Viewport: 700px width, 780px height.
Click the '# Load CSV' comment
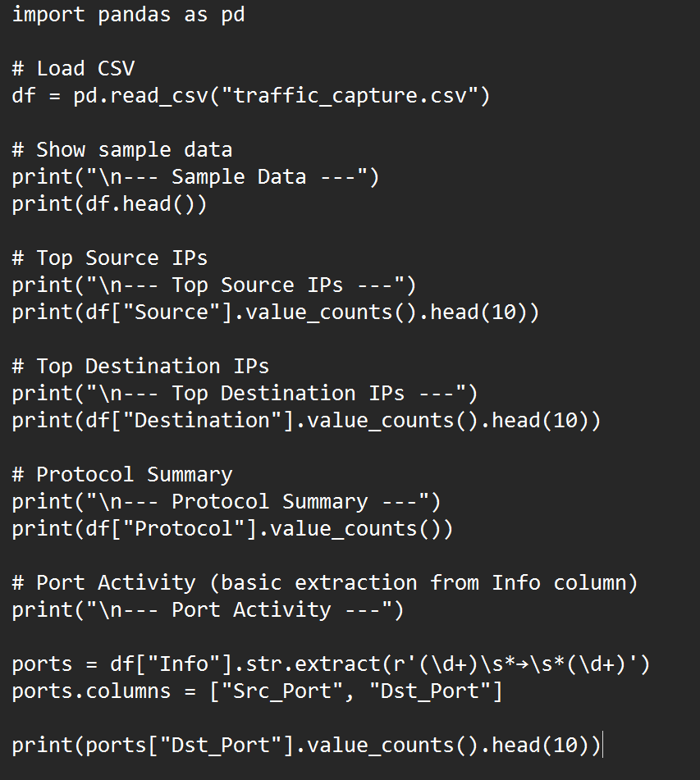click(73, 68)
